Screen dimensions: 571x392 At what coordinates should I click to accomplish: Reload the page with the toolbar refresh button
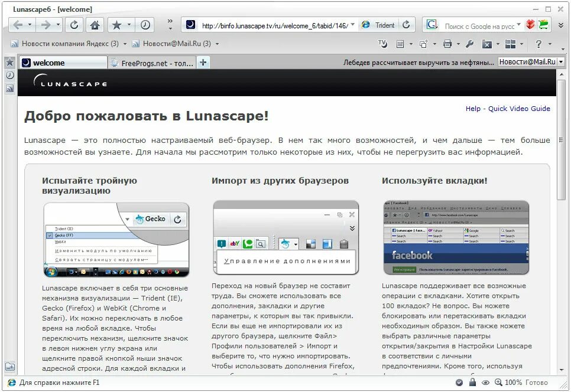[74, 25]
